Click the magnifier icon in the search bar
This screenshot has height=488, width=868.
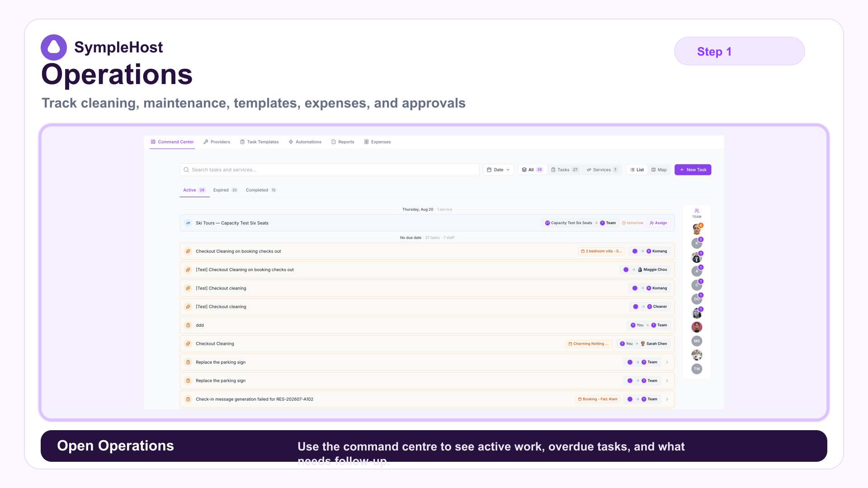point(186,170)
